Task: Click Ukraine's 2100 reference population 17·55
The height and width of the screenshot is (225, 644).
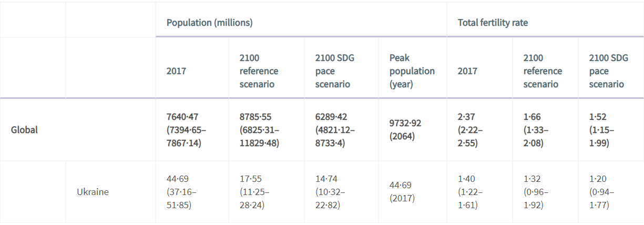Action: 251,179
